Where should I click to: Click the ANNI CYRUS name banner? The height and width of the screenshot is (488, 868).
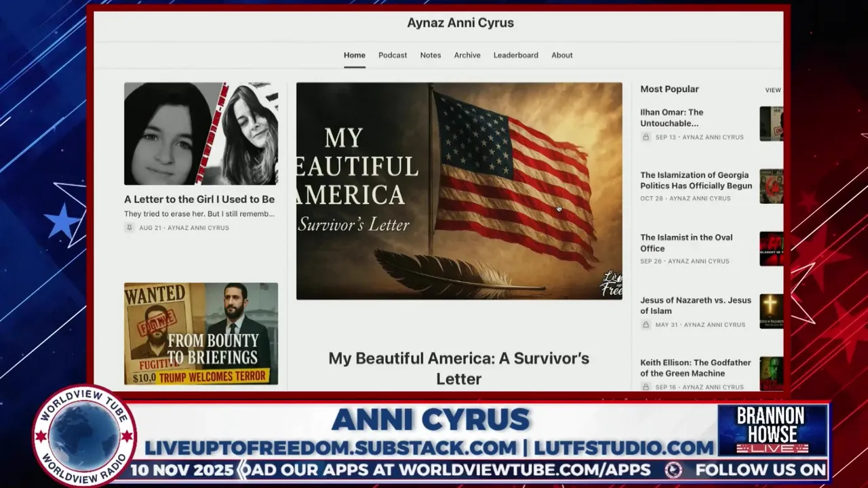(430, 420)
